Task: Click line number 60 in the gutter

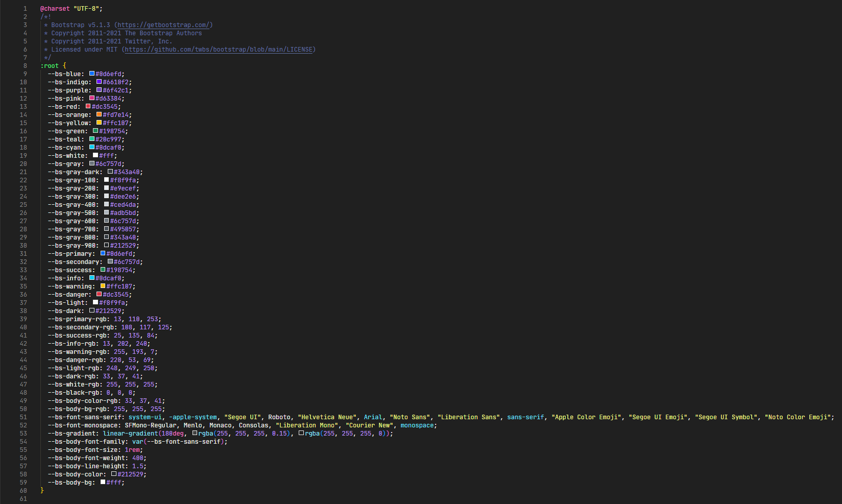Action: tap(23, 491)
